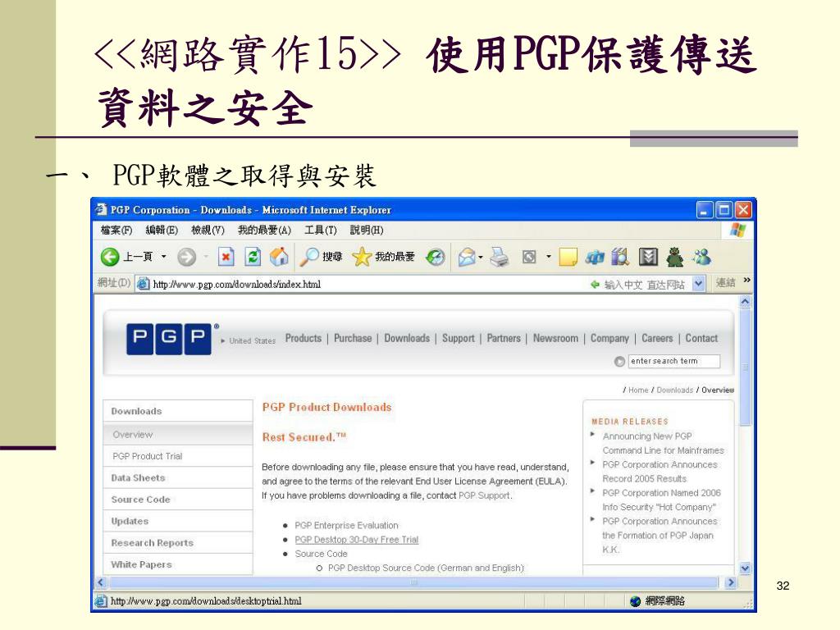Viewport: 840px width, 630px height.
Task: Follow PGP Desktop 30-Day Free Trial link
Action: pos(357,540)
